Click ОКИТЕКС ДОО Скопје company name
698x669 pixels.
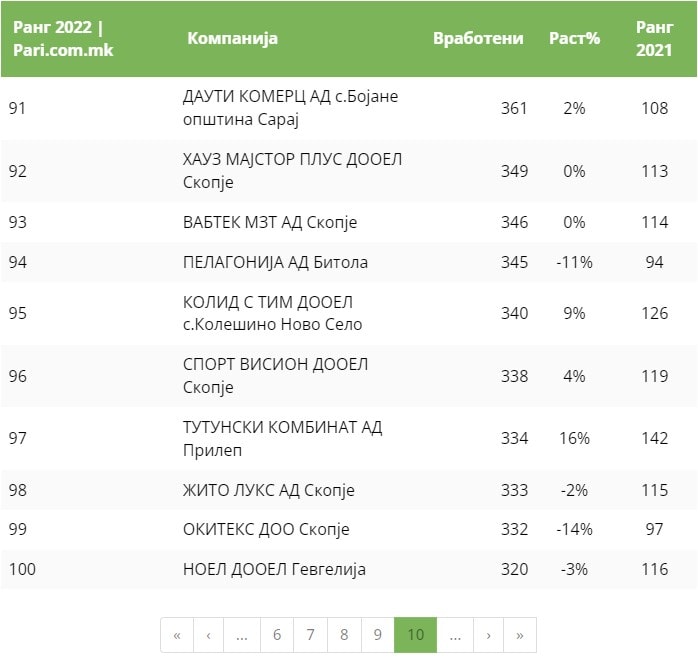tap(266, 529)
